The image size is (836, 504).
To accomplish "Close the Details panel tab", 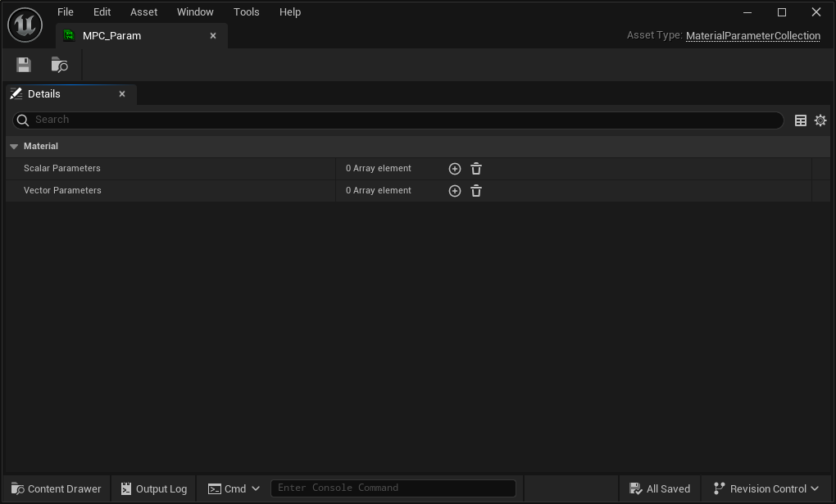I will pos(122,94).
